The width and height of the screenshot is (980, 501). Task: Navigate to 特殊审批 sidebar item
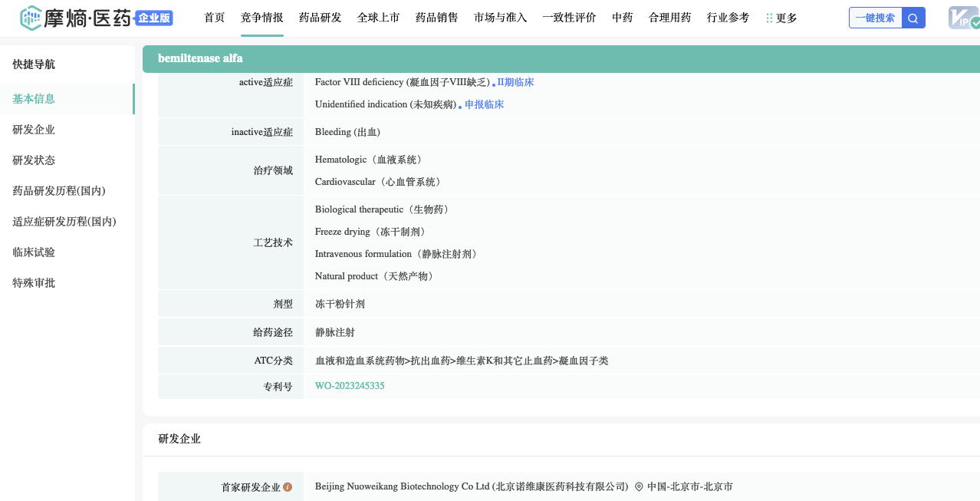[34, 283]
